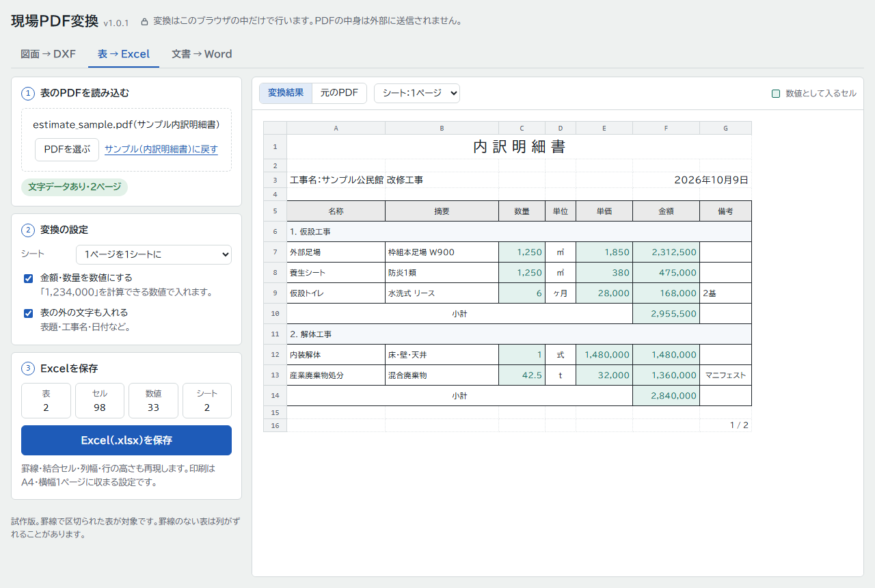The image size is (875, 588).
Task: Click the 単価 header cell
Action: [604, 211]
